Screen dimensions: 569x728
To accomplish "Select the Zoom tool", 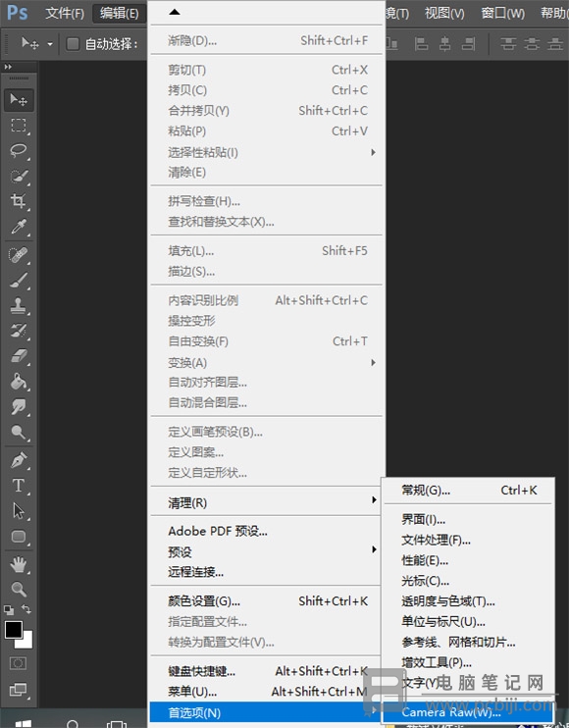I will coord(19,589).
